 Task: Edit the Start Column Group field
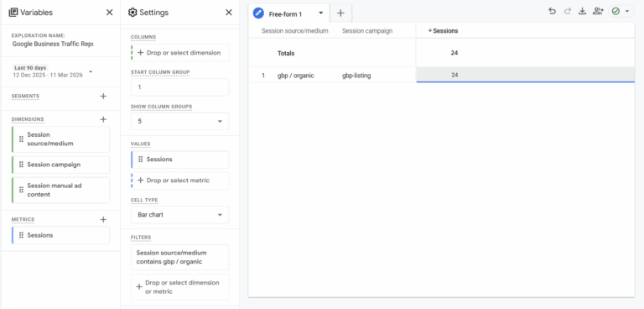(x=180, y=87)
